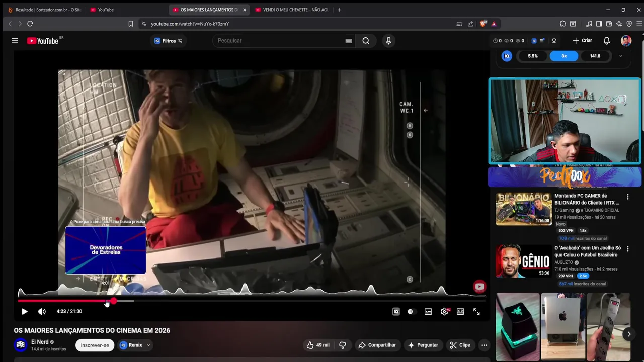Open options for Montando PC GAMER video
This screenshot has width=644, height=362.
tap(627, 197)
